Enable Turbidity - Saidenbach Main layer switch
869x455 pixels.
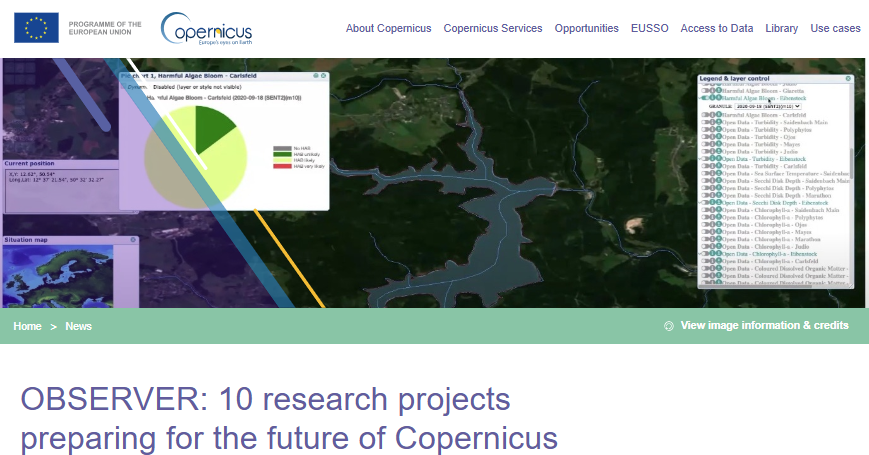(705, 122)
